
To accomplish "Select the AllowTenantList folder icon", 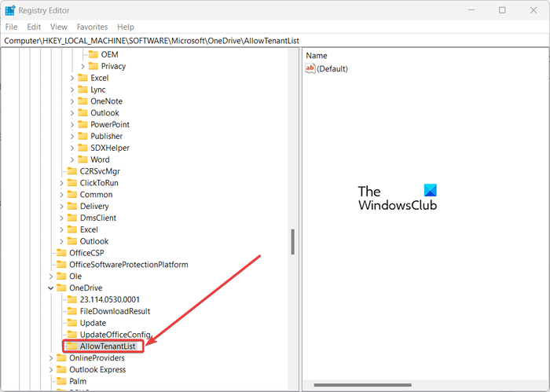I will click(x=72, y=346).
